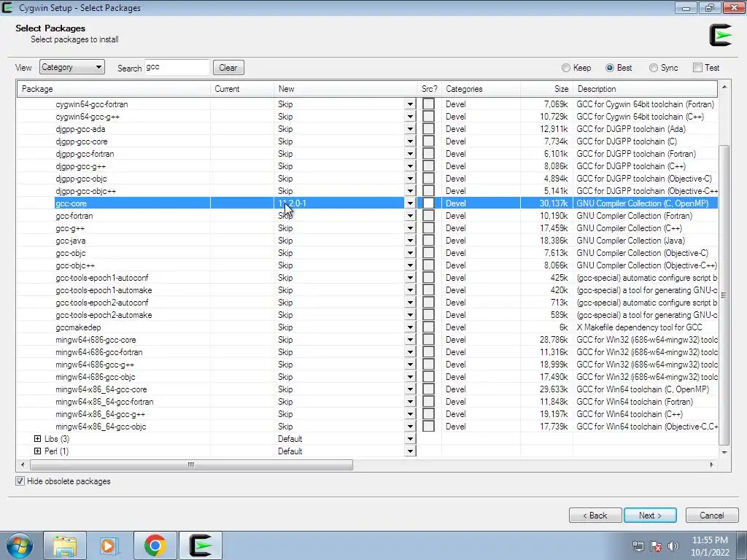Viewport: 747px width, 560px height.
Task: Sort by the Package column header
Action: [114, 89]
